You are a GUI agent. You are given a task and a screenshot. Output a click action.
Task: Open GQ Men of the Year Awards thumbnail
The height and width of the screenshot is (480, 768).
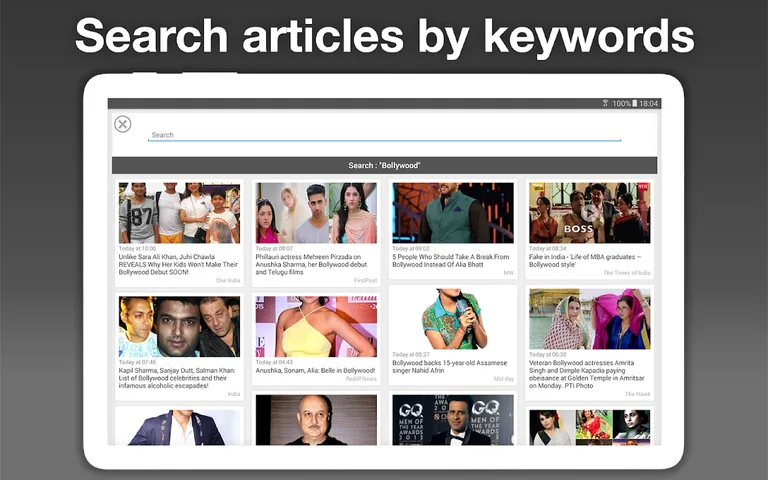[x=453, y=420]
